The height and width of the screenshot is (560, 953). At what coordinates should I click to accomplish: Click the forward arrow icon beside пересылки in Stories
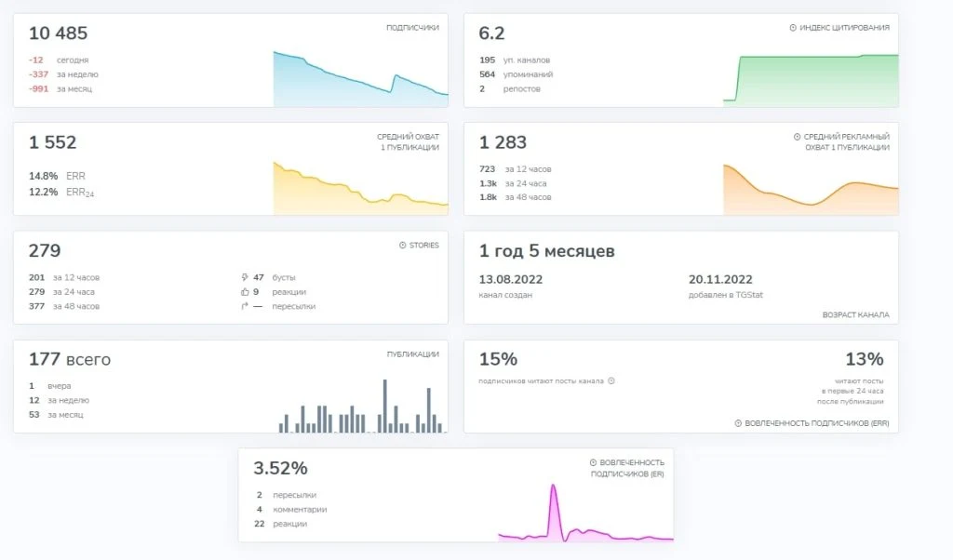click(x=245, y=306)
